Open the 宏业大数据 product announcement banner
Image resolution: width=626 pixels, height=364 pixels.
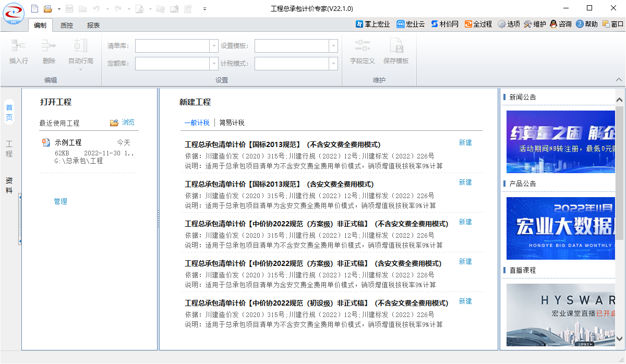pos(558,228)
